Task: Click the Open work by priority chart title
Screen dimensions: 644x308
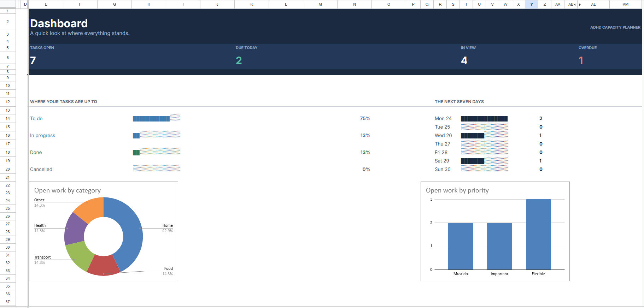Action: click(457, 190)
